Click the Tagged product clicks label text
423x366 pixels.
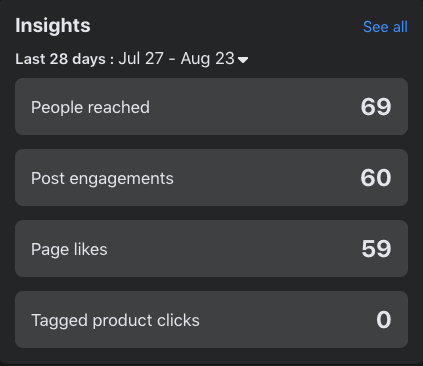click(115, 320)
